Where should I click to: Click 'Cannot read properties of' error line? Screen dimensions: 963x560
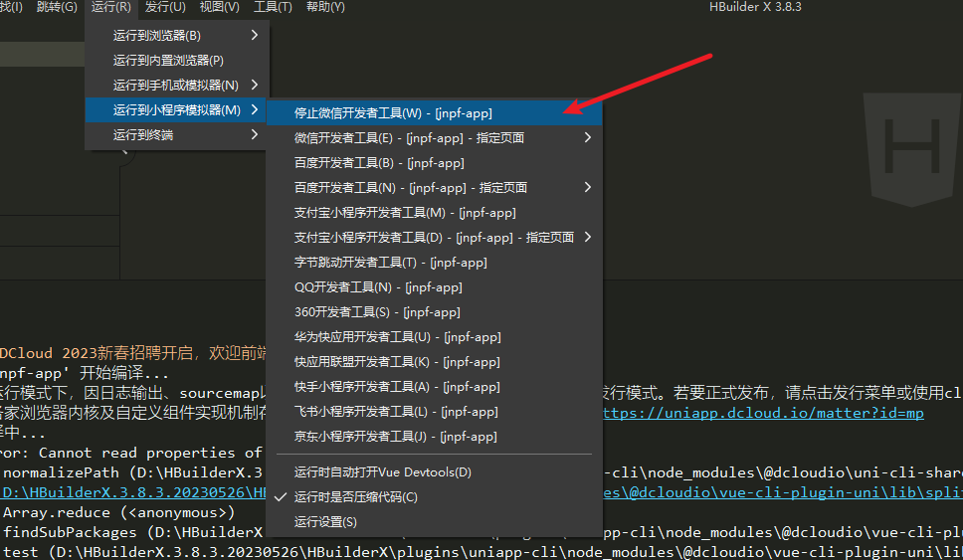(x=131, y=453)
